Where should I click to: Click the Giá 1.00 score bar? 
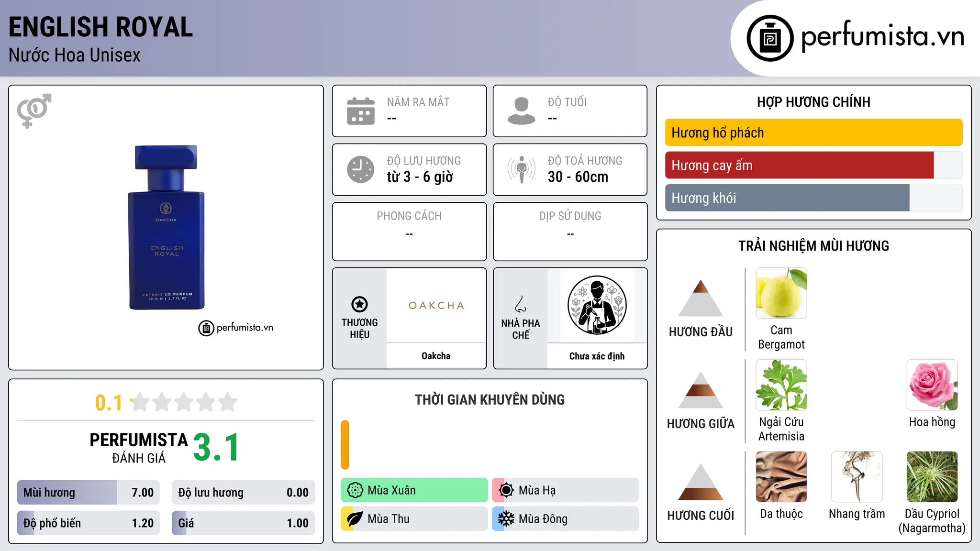[243, 523]
